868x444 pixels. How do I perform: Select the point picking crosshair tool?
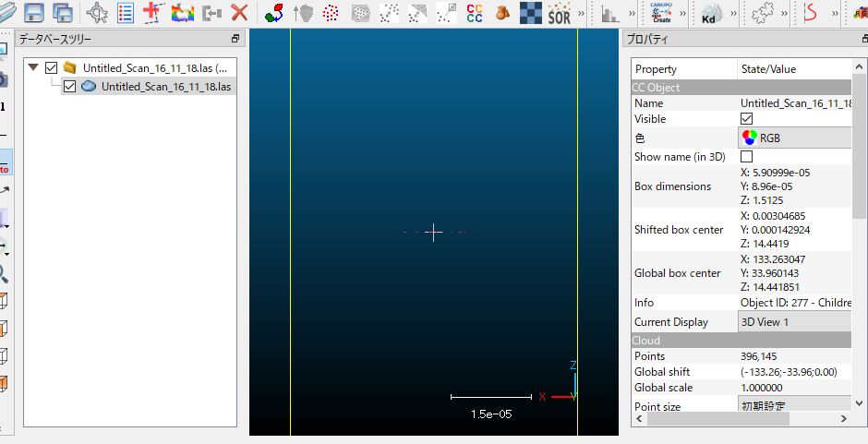pos(97,13)
